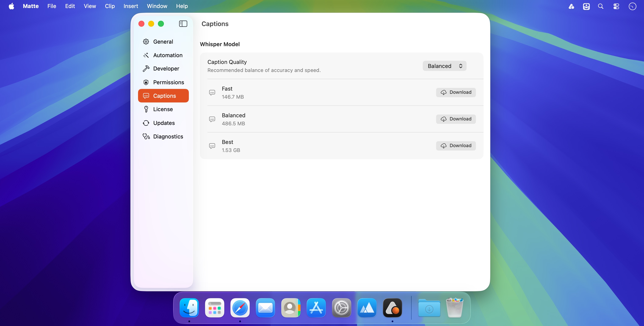
Task: Open Control Center in menu bar
Action: coord(616,6)
